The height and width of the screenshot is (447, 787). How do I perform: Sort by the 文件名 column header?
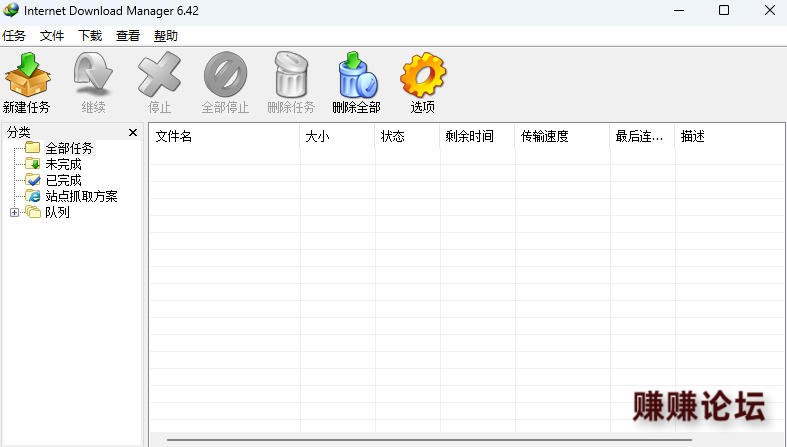225,136
